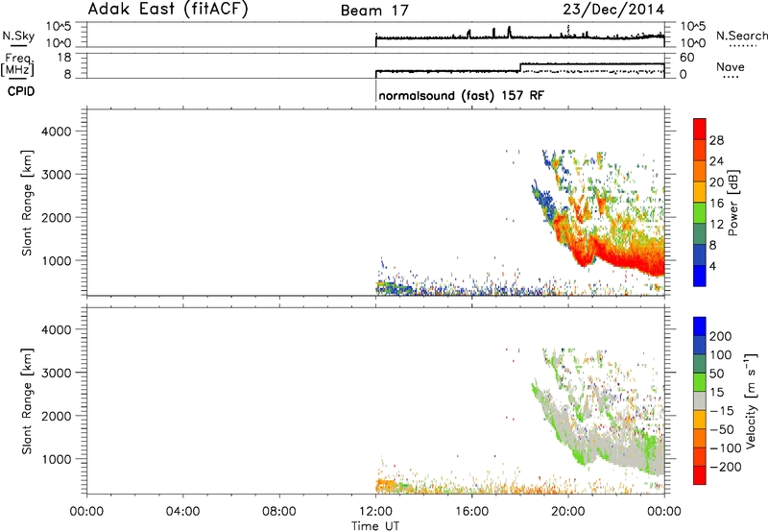Viewport: 768px width, 532px height.
Task: Click the '16:00' time axis label
Action: point(471,512)
